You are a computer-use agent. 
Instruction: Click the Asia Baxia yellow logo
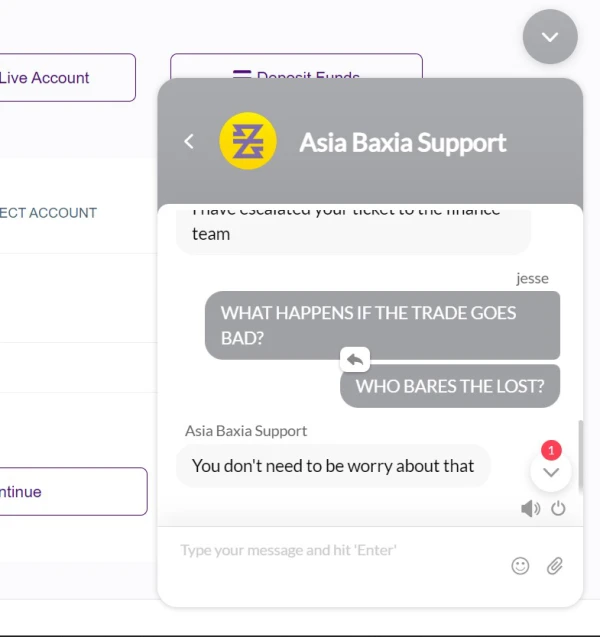coord(248,141)
